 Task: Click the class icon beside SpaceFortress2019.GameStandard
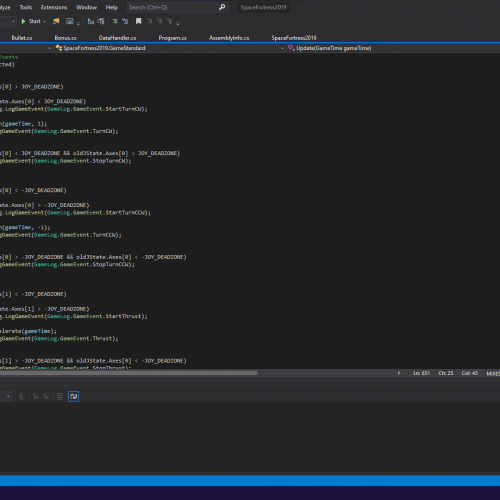(x=59, y=48)
